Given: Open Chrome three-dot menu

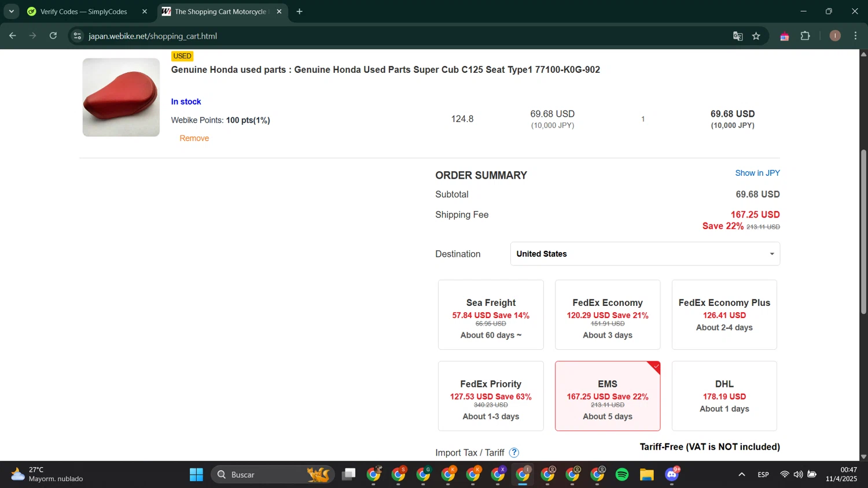Looking at the screenshot, I should (856, 36).
